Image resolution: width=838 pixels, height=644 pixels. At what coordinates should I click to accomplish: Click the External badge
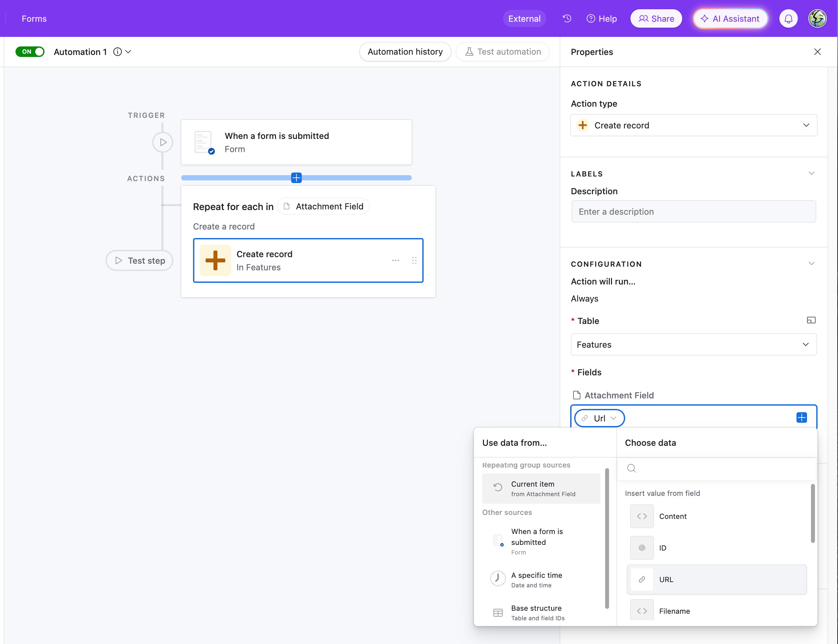524,18
